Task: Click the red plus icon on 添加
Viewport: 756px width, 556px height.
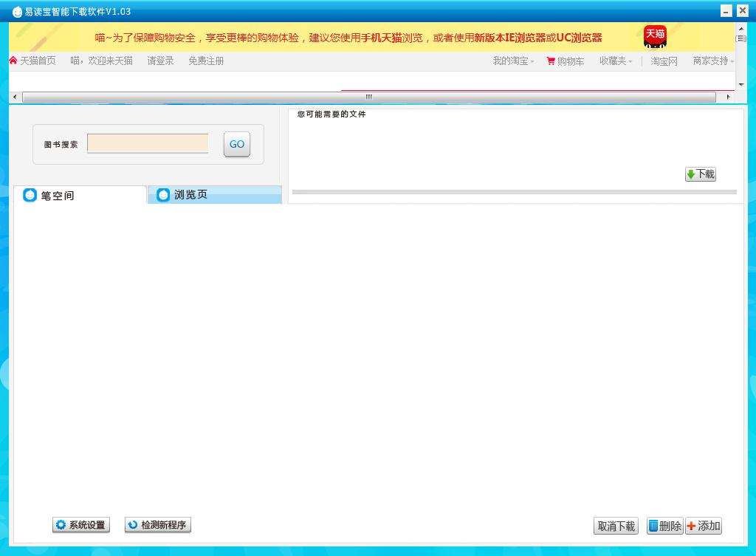Action: pyautogui.click(x=691, y=526)
